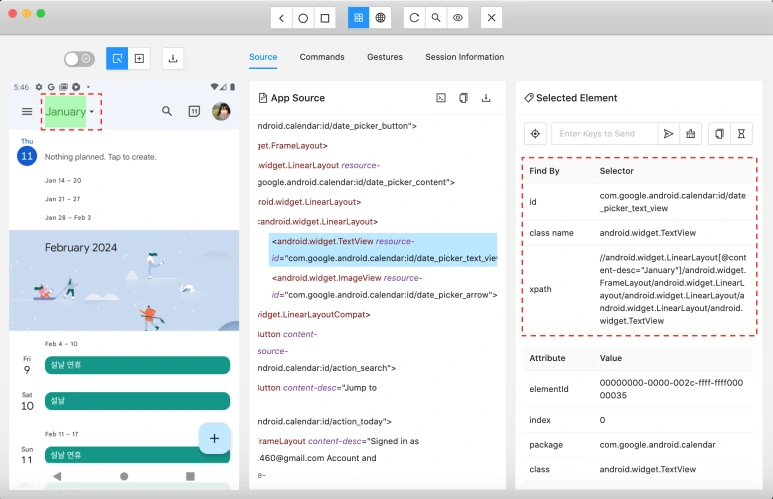Toggle the element handles switch
Image resolution: width=773 pixels, height=499 pixels.
[x=79, y=59]
